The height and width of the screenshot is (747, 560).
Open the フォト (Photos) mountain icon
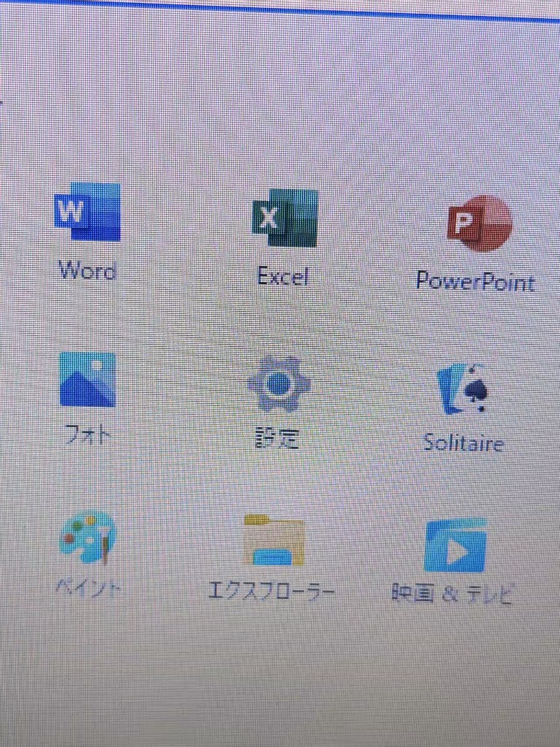[88, 380]
